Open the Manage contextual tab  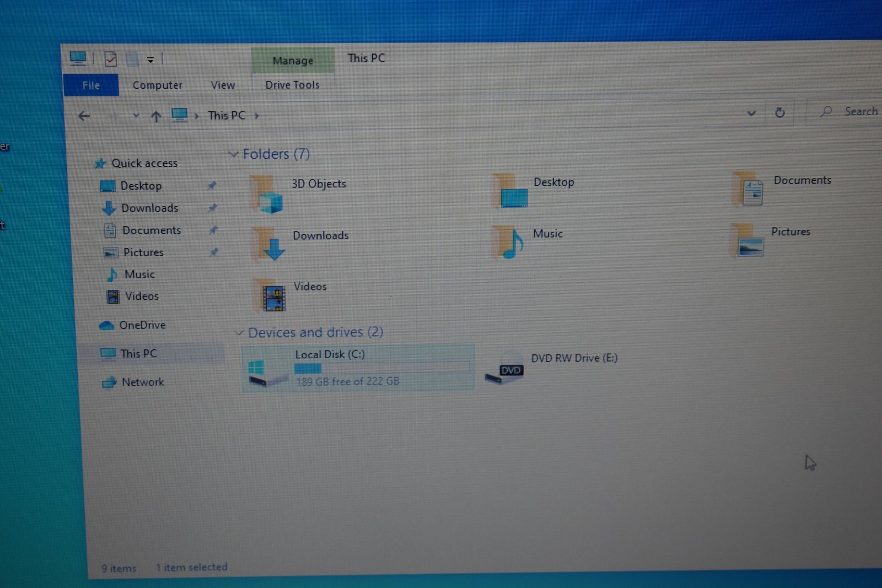point(293,60)
